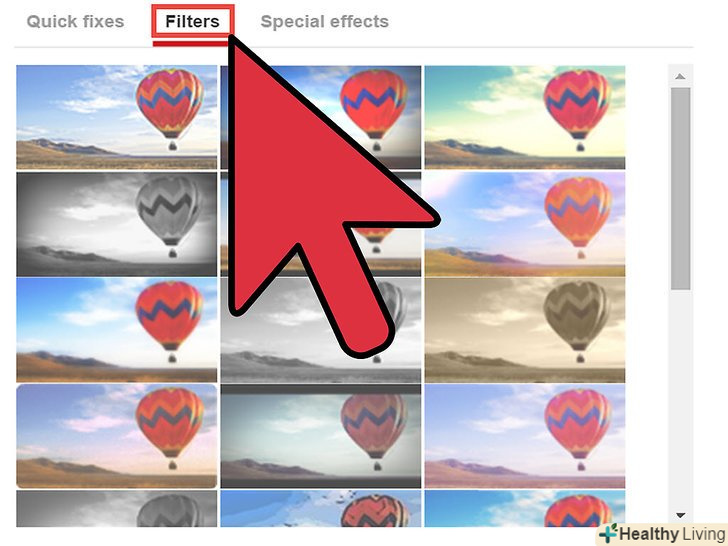The image size is (728, 546).
Task: Apply the purple-tinted light leak filter
Action: pyautogui.click(x=525, y=224)
